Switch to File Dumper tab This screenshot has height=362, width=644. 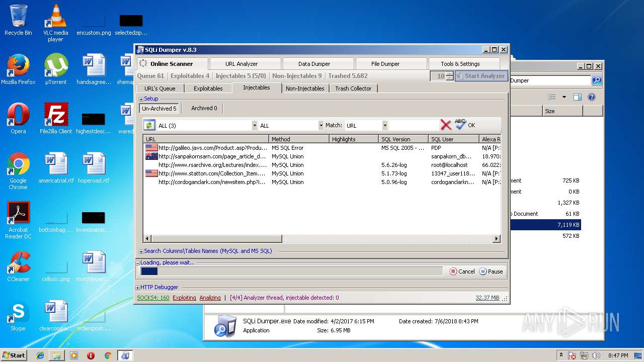pos(385,64)
